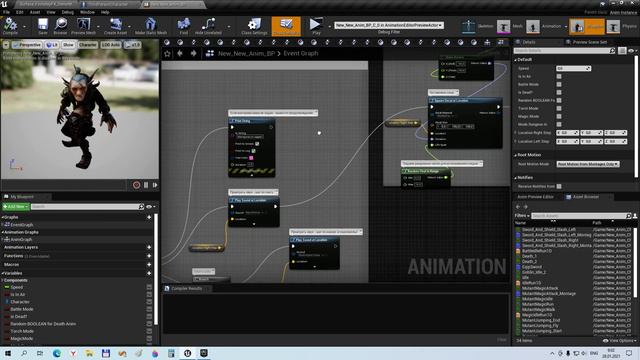Open the Debug menu
Screen dimensions: 640x360
click(68, 12)
